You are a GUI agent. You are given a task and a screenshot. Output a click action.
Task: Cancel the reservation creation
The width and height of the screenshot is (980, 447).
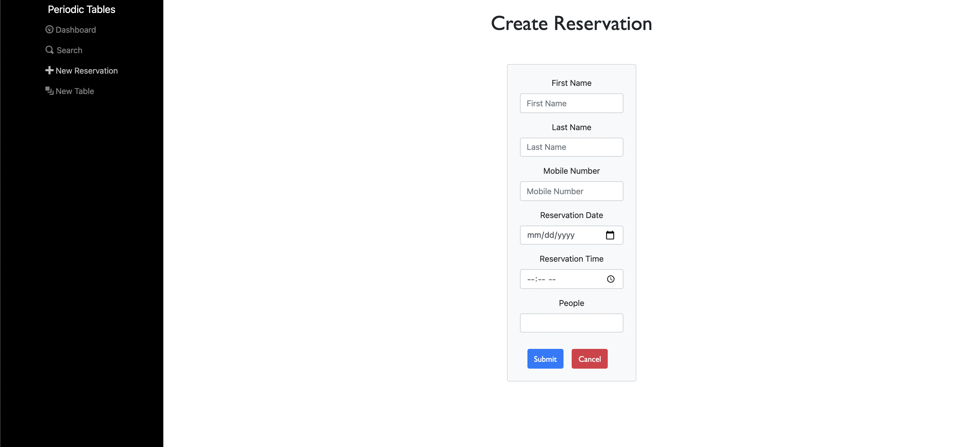coord(589,358)
